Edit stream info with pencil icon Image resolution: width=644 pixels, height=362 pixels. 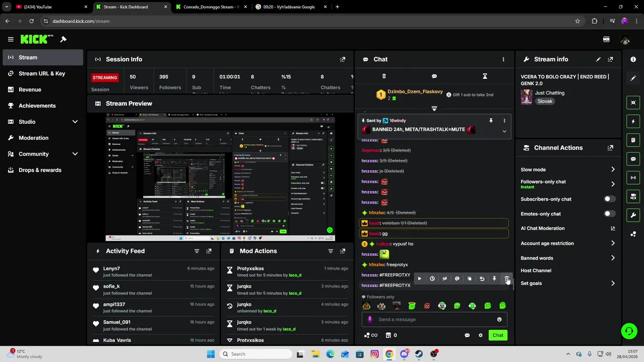(x=598, y=59)
